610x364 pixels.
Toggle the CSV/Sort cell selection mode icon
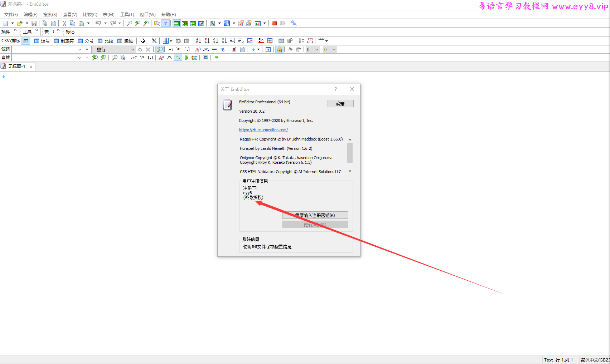(x=26, y=41)
